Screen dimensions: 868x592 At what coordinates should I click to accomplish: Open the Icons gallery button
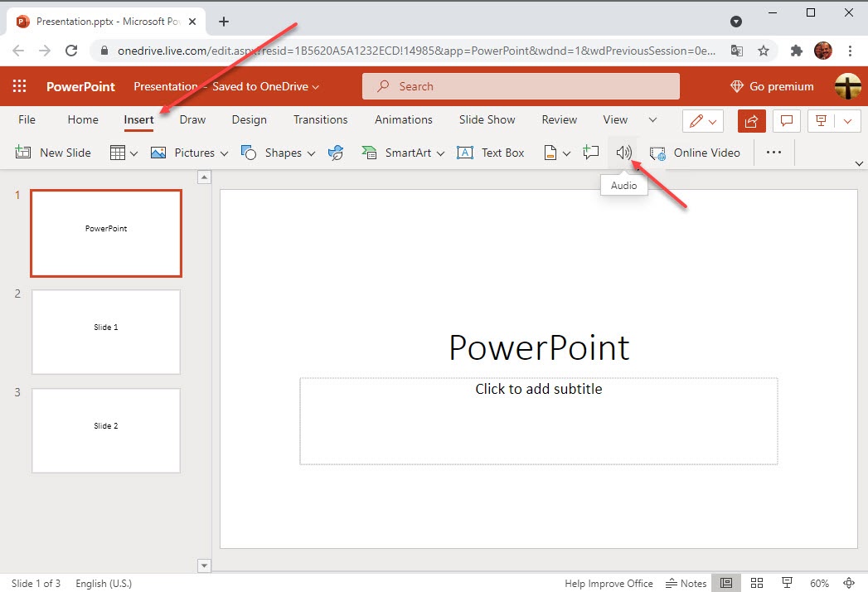pos(336,153)
